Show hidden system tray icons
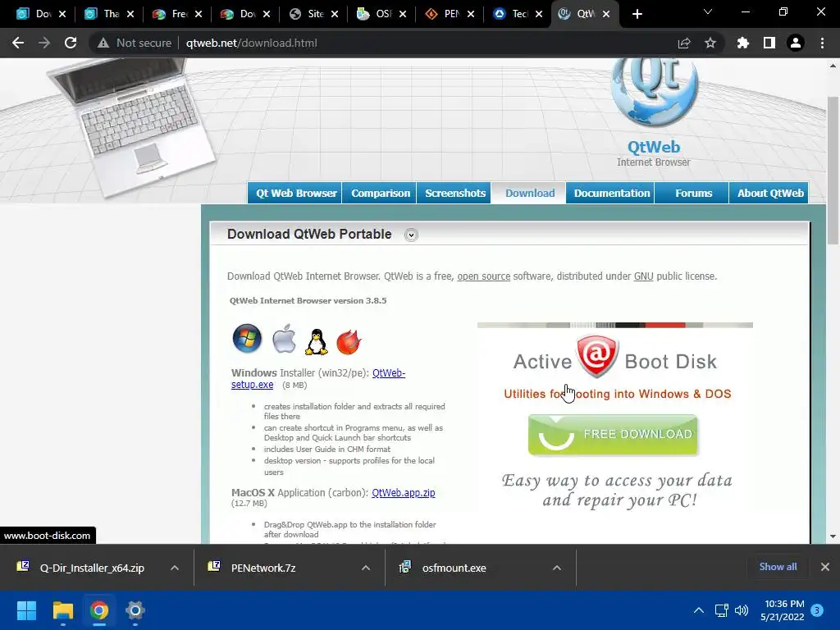Image resolution: width=840 pixels, height=630 pixels. [x=699, y=610]
